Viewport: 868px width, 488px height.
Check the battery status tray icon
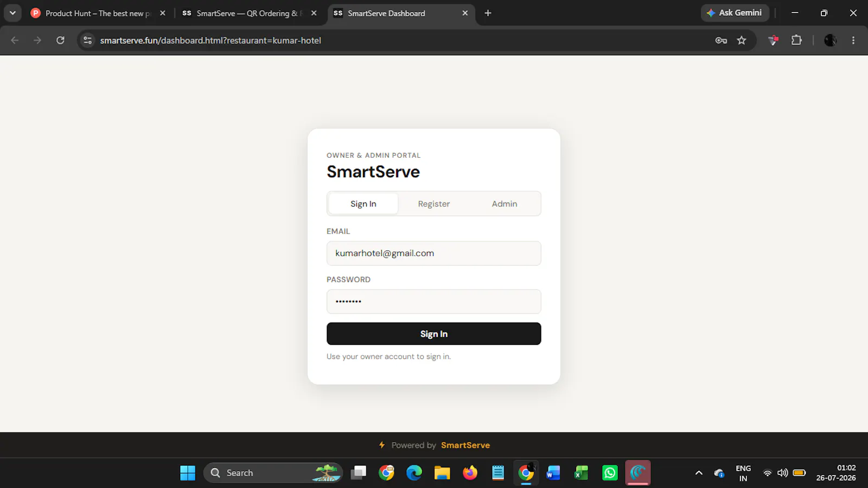click(799, 473)
